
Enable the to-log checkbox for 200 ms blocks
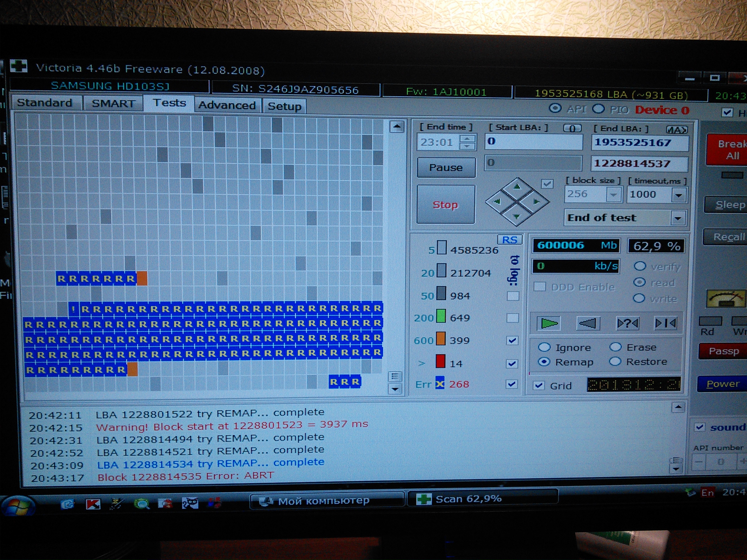[x=513, y=318]
